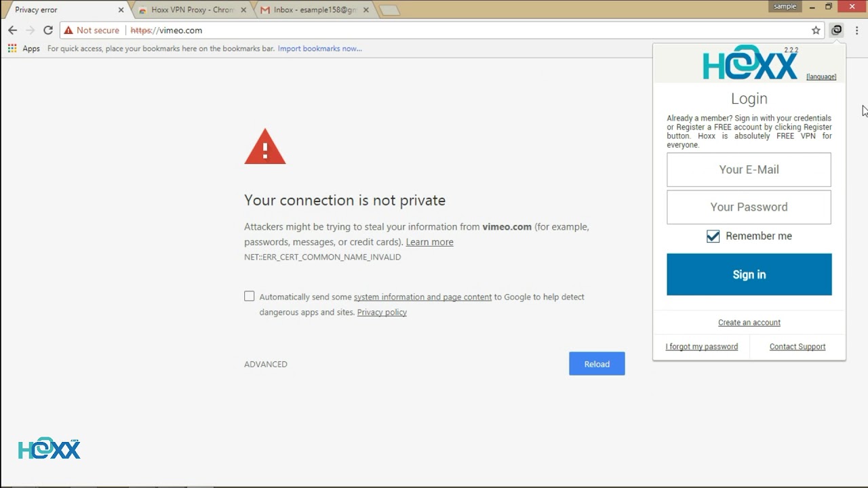Click the Not secure warning triangle icon
Viewport: 868px width, 488px height.
[x=68, y=30]
